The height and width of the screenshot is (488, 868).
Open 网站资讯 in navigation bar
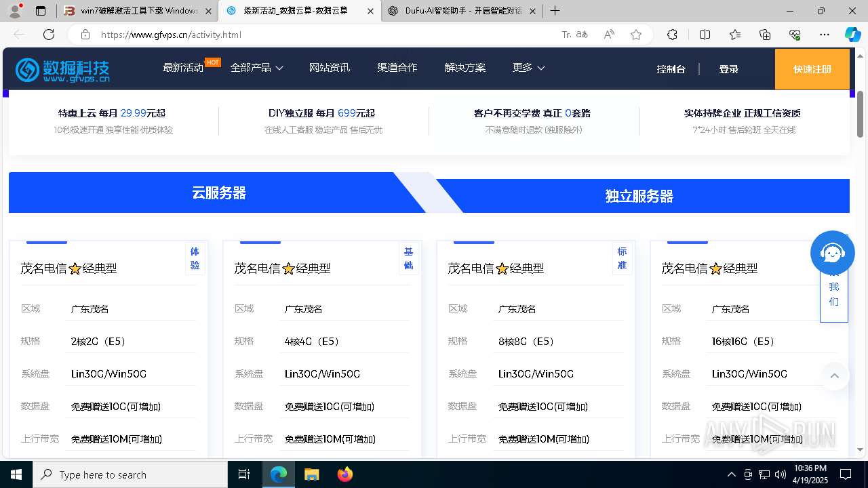click(330, 68)
